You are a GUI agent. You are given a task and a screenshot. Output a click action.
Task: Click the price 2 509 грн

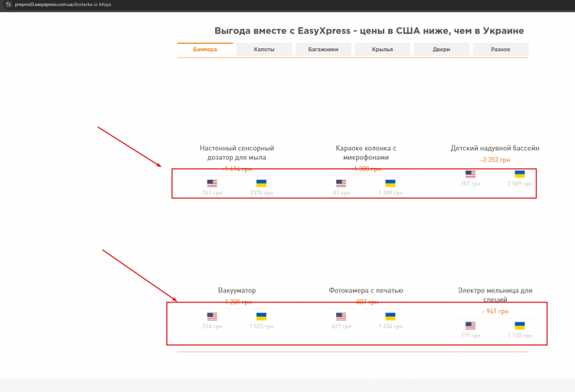pyautogui.click(x=520, y=184)
